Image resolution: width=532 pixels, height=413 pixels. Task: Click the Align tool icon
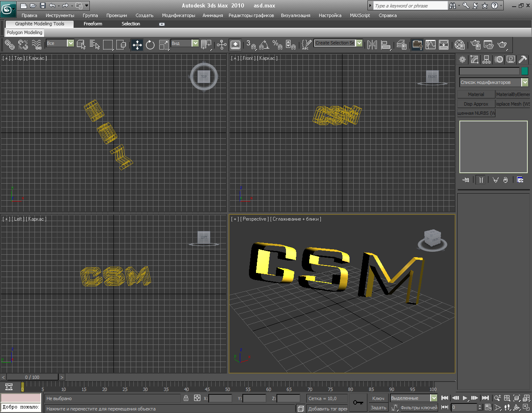click(x=386, y=44)
